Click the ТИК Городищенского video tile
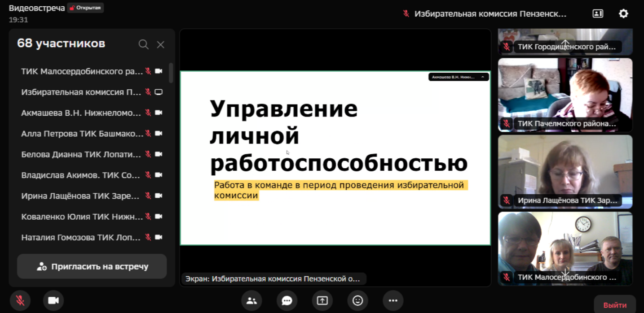644x313 pixels. pos(565,42)
